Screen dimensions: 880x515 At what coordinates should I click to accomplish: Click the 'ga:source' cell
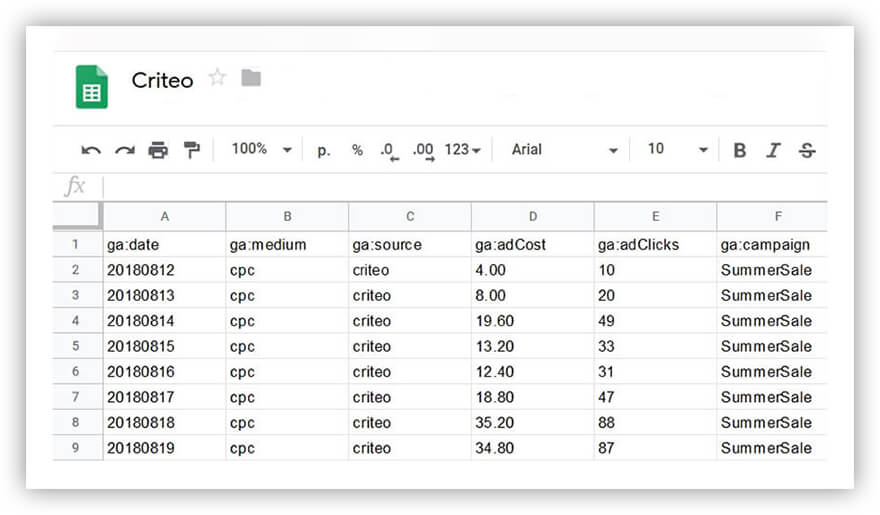click(410, 244)
